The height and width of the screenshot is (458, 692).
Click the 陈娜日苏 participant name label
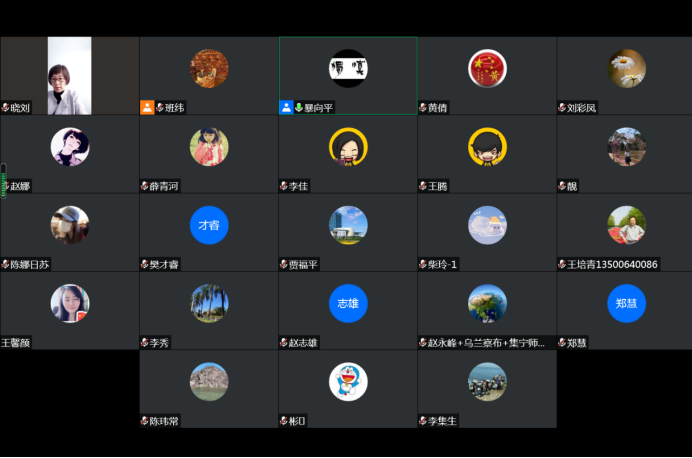pos(29,265)
